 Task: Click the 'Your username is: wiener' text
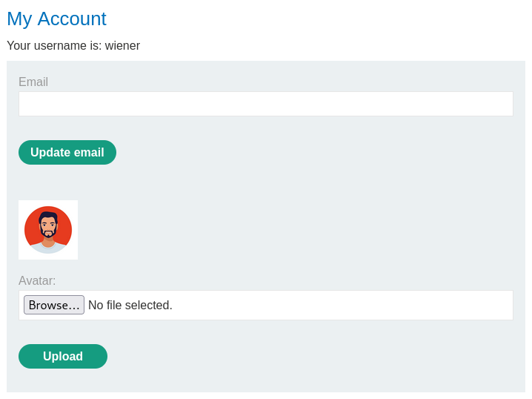point(73,45)
